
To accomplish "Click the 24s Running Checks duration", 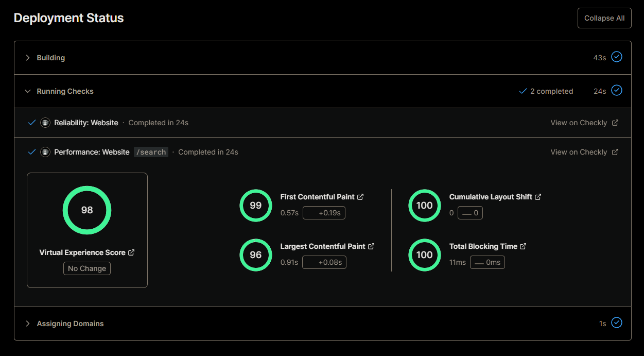I will coord(600,91).
